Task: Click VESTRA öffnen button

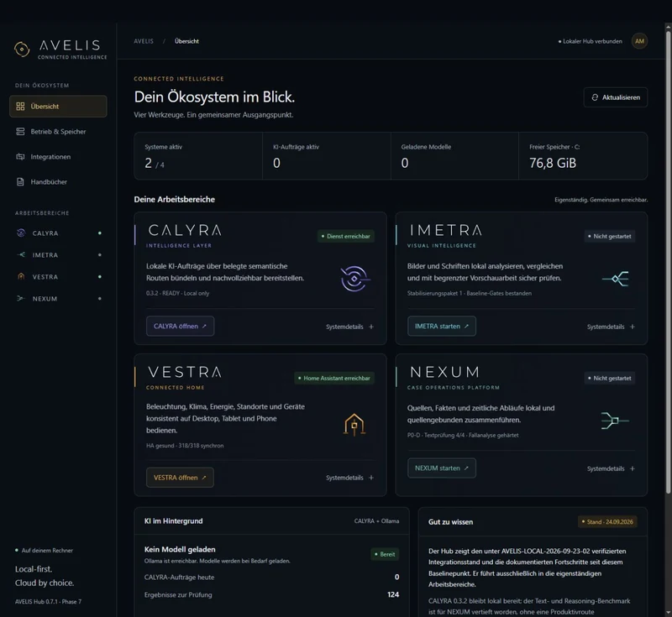Action: pyautogui.click(x=180, y=478)
